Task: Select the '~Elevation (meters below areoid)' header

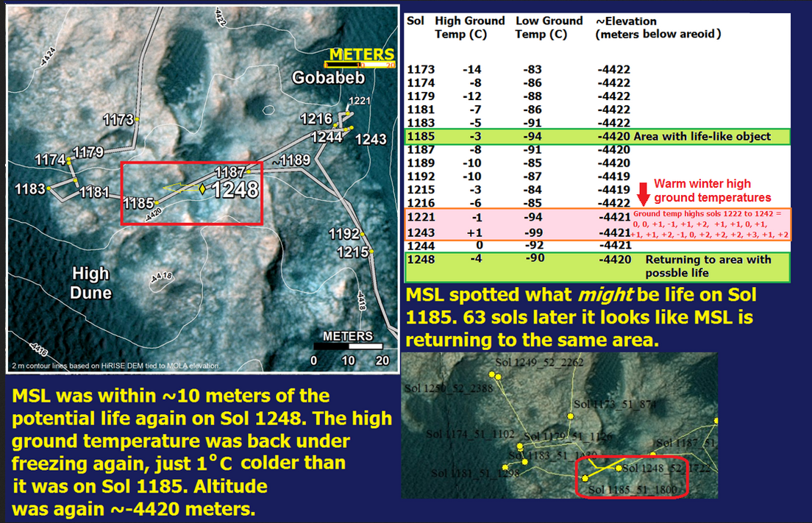Action: pyautogui.click(x=658, y=27)
